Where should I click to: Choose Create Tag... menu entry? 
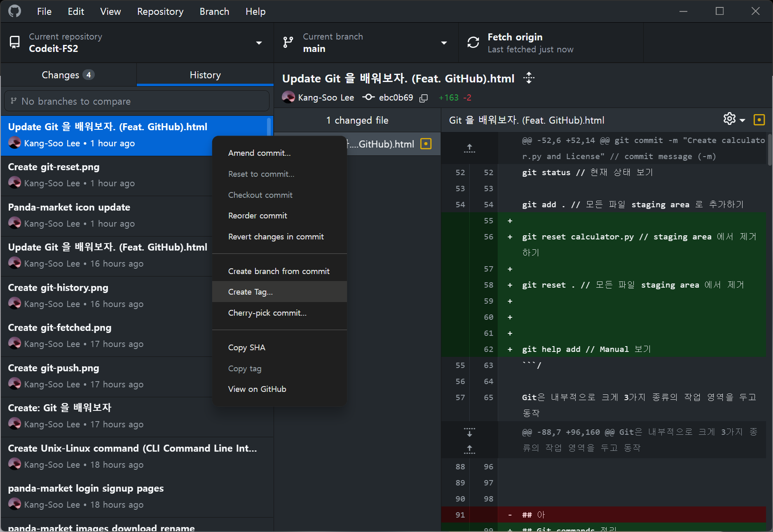(279, 292)
